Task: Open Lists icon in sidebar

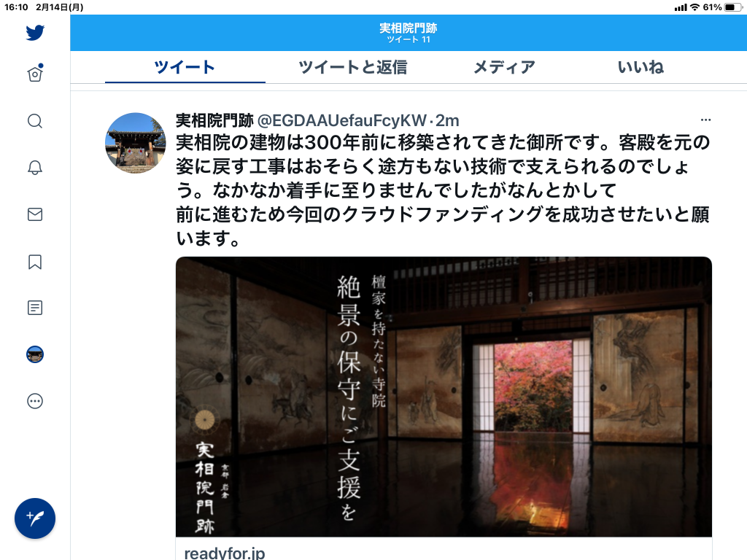Action: point(35,308)
